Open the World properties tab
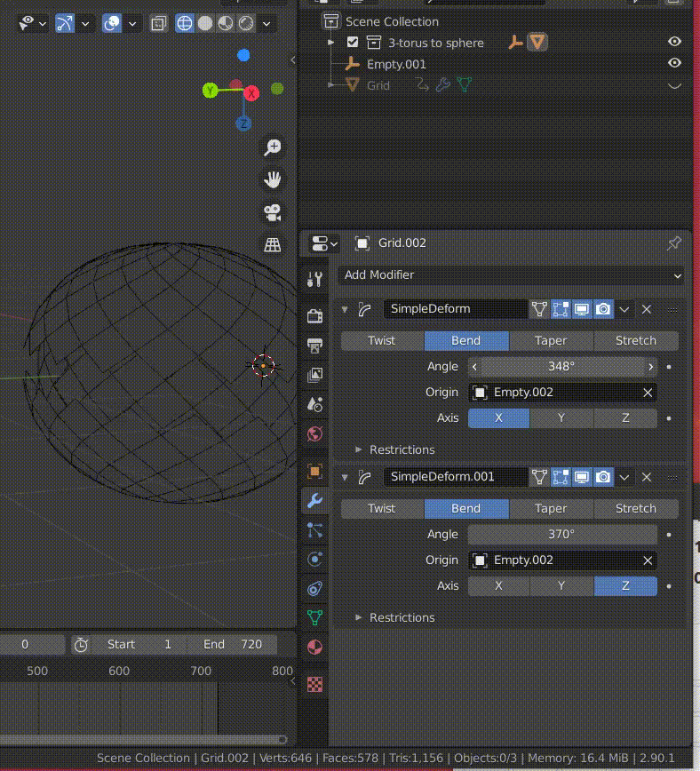 (x=314, y=433)
